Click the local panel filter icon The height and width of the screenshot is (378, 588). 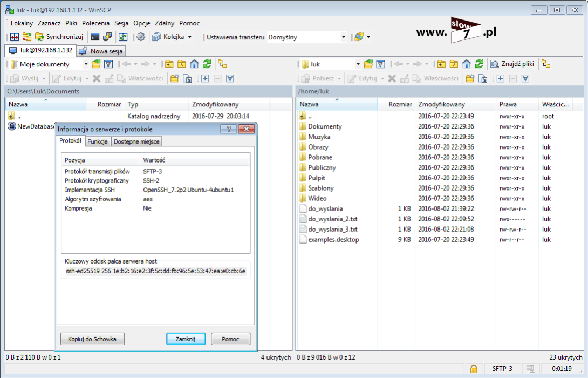[108, 64]
